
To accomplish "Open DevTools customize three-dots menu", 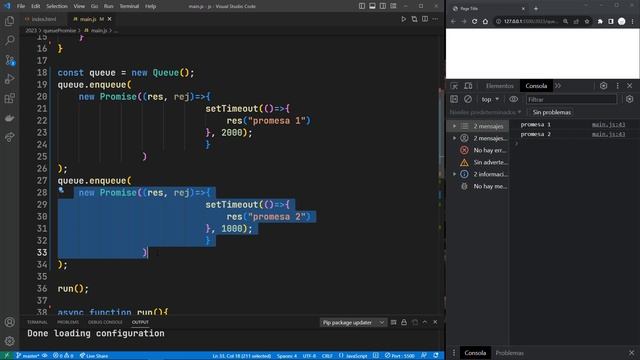I will [617, 86].
